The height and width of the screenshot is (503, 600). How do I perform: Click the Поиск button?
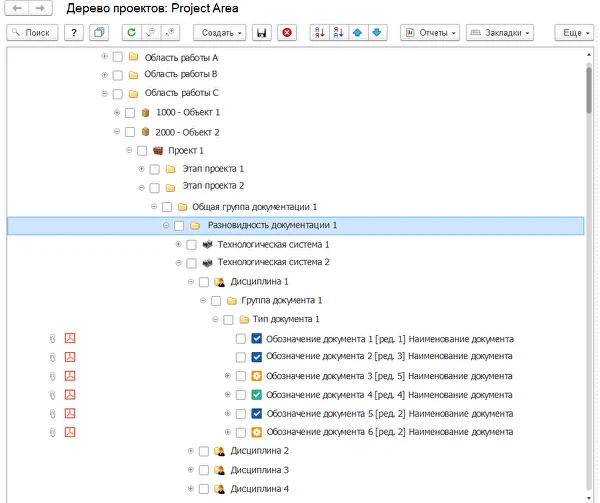point(32,33)
